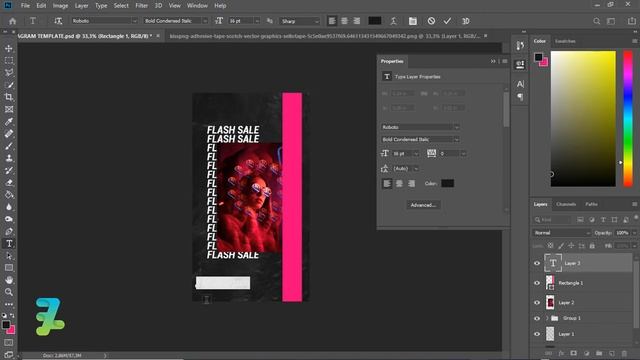Select the Path Selection tool
Viewport: 640px width, 360px height.
(9, 256)
